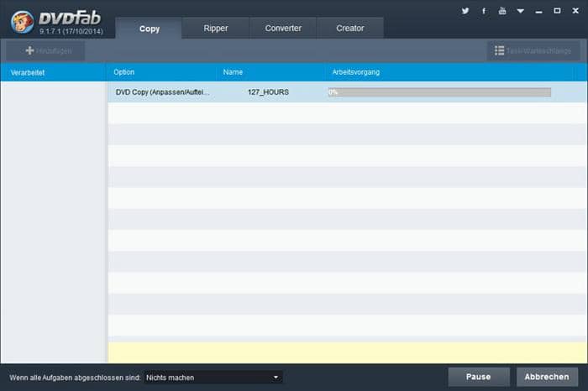Click the 127_HOURS name cell
The height and width of the screenshot is (391, 588).
click(x=268, y=92)
